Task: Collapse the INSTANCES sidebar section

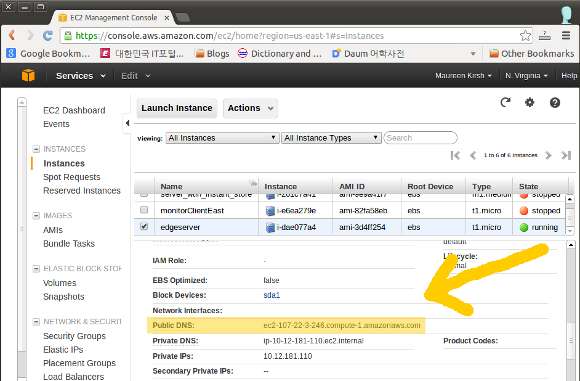Action: click(36, 149)
